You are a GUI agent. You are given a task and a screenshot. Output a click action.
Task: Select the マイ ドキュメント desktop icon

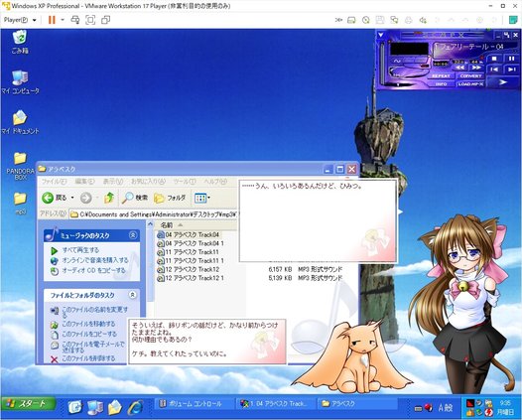pos(20,122)
